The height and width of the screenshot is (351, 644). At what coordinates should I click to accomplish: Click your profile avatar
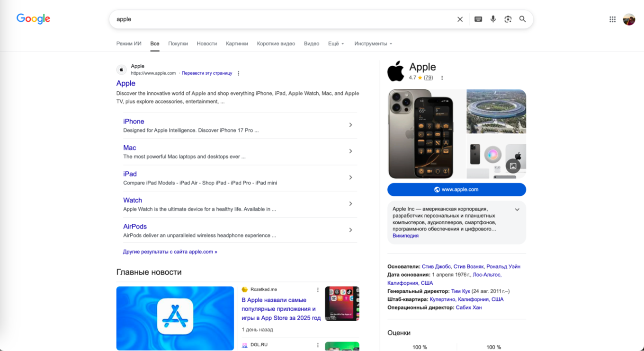tap(629, 19)
